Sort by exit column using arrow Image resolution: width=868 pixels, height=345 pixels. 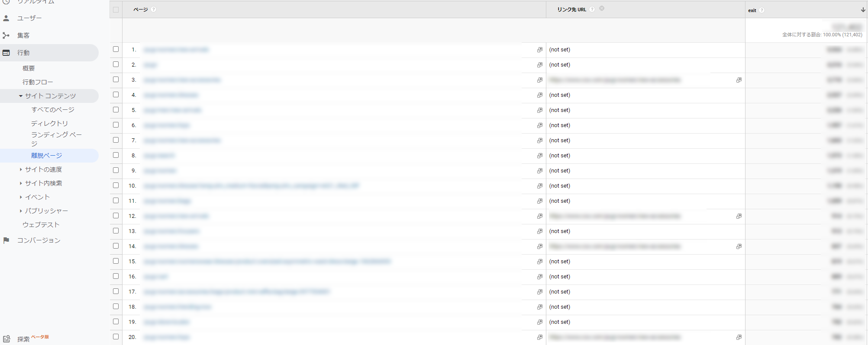tap(863, 10)
